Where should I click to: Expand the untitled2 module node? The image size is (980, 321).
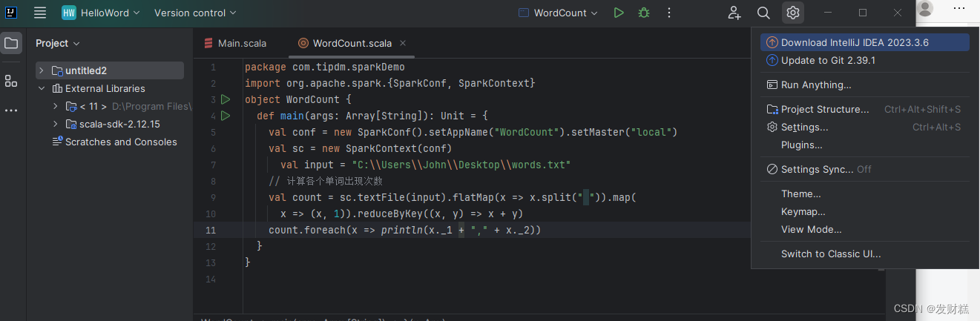(42, 70)
